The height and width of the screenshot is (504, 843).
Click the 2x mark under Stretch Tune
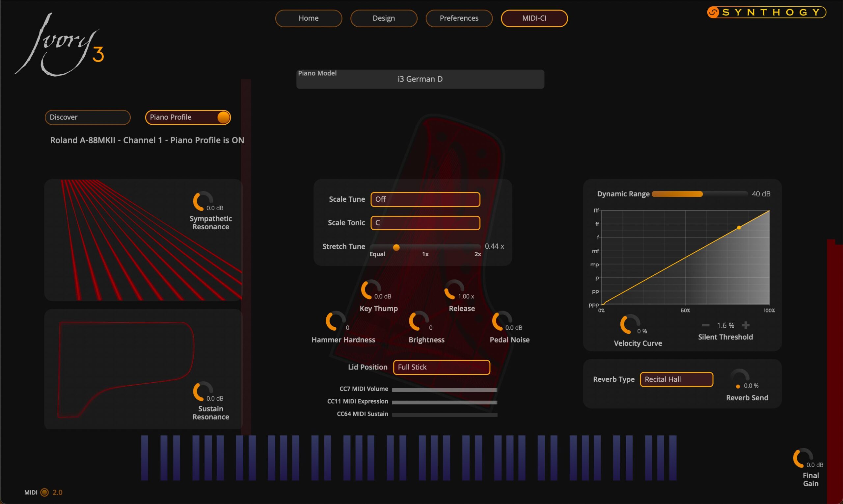[477, 254]
